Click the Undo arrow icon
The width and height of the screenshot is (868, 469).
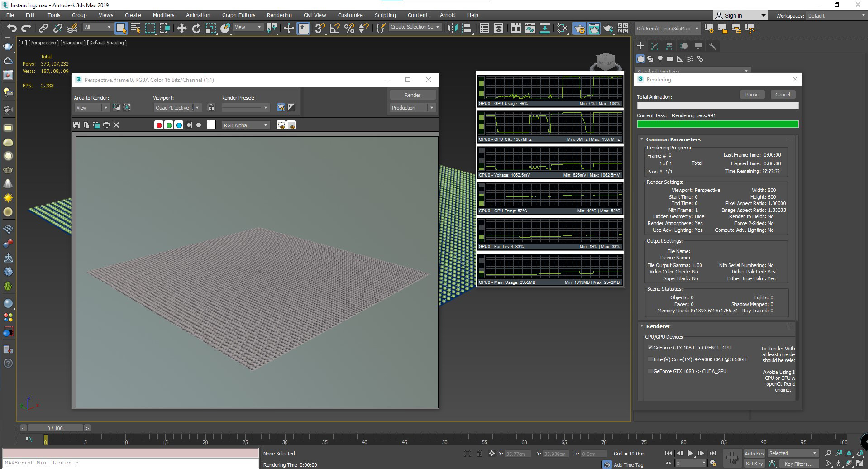(12, 29)
